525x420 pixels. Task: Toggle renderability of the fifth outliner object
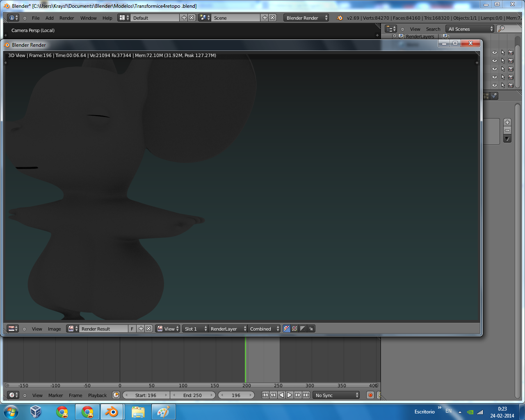[511, 85]
